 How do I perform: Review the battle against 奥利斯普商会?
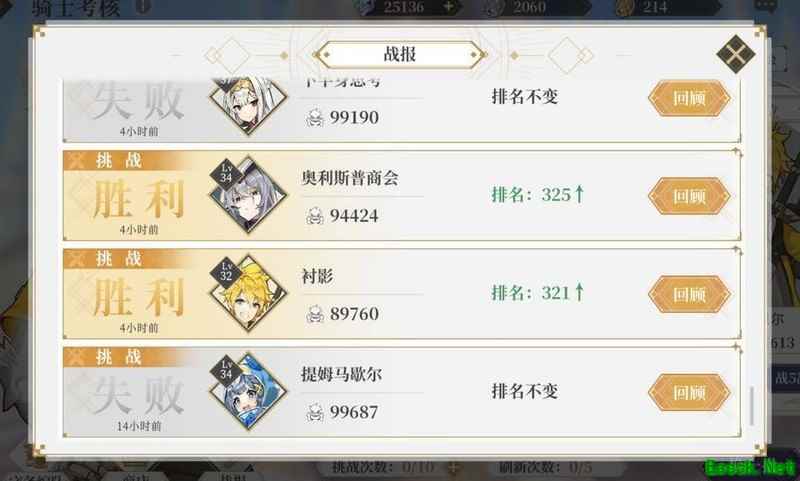tap(689, 196)
